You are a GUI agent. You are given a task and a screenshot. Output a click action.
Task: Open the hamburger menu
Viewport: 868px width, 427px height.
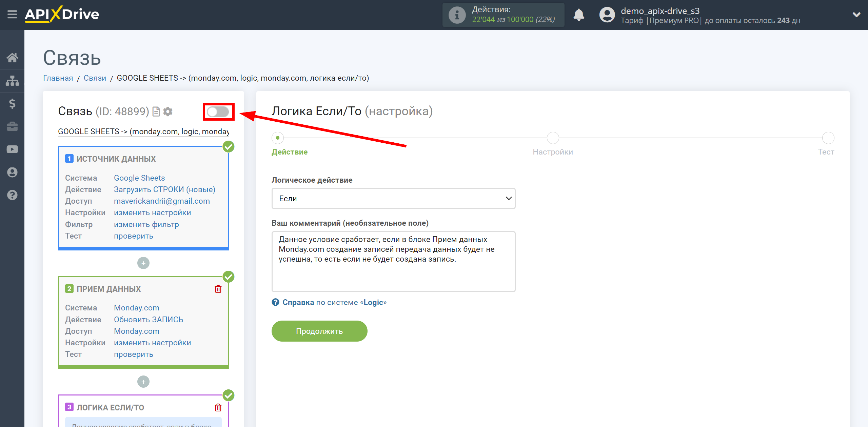pyautogui.click(x=12, y=15)
